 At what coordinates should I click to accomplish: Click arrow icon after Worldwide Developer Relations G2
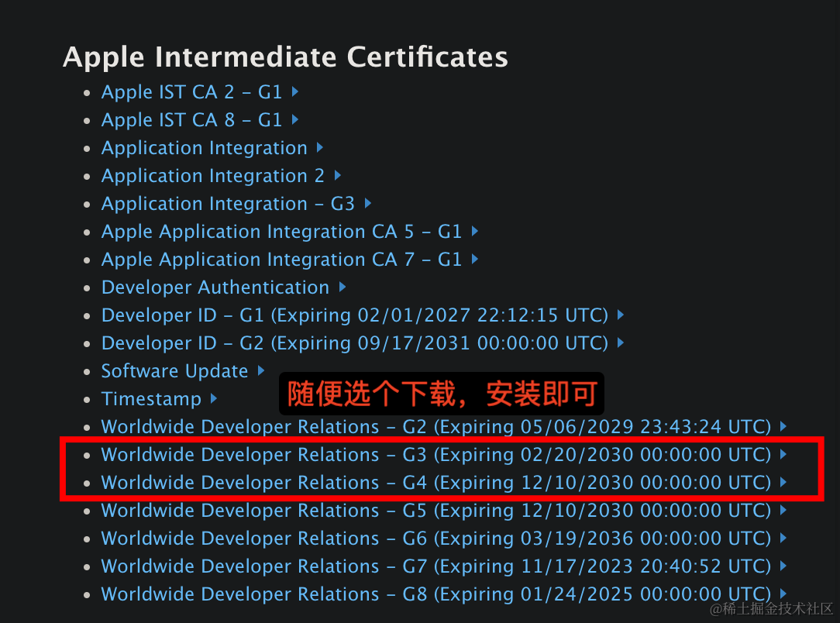783,426
